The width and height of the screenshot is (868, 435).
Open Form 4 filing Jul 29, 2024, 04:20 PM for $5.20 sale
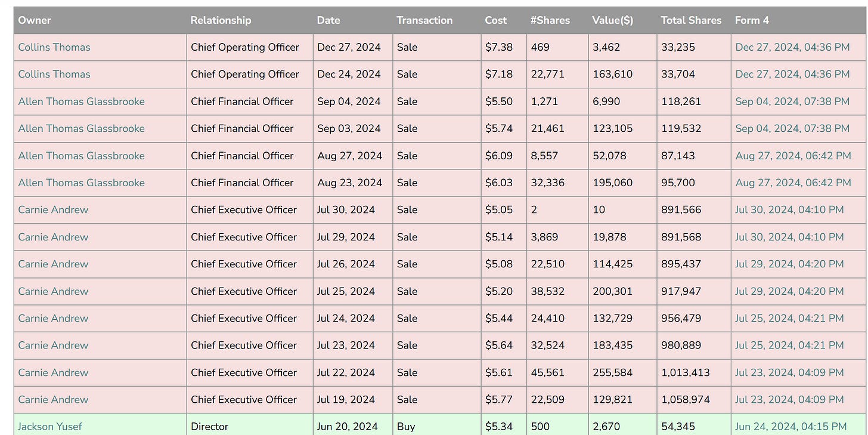coord(789,291)
